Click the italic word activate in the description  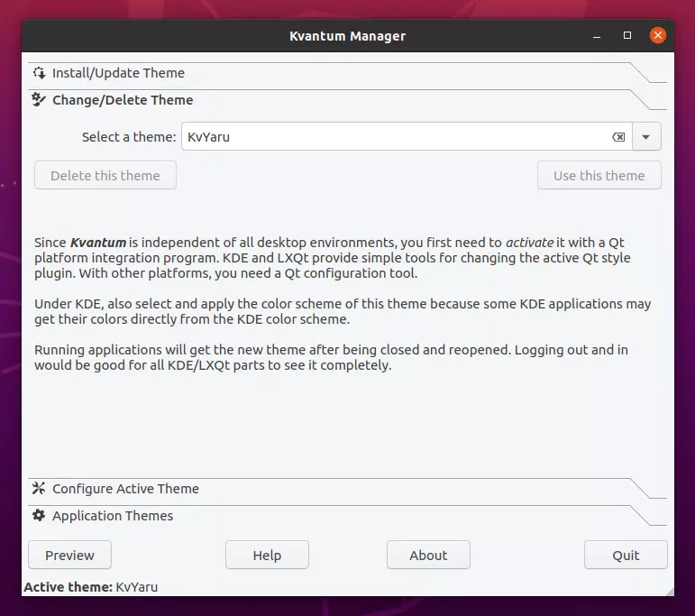click(x=529, y=243)
